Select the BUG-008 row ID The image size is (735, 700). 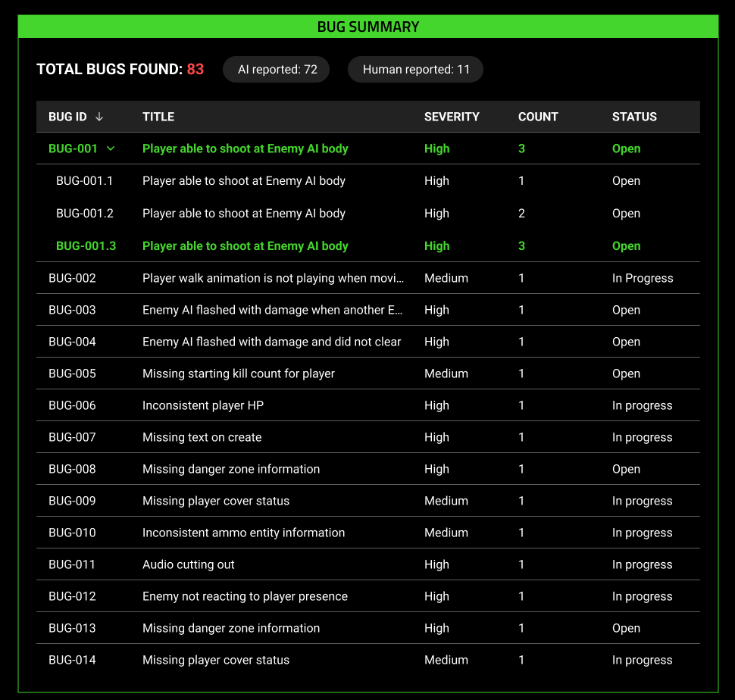click(72, 470)
